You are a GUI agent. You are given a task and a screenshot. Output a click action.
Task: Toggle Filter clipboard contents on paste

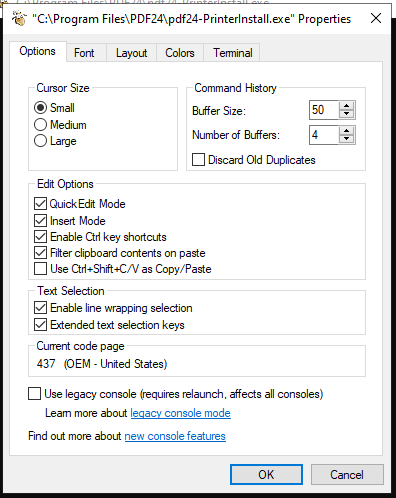(40, 253)
